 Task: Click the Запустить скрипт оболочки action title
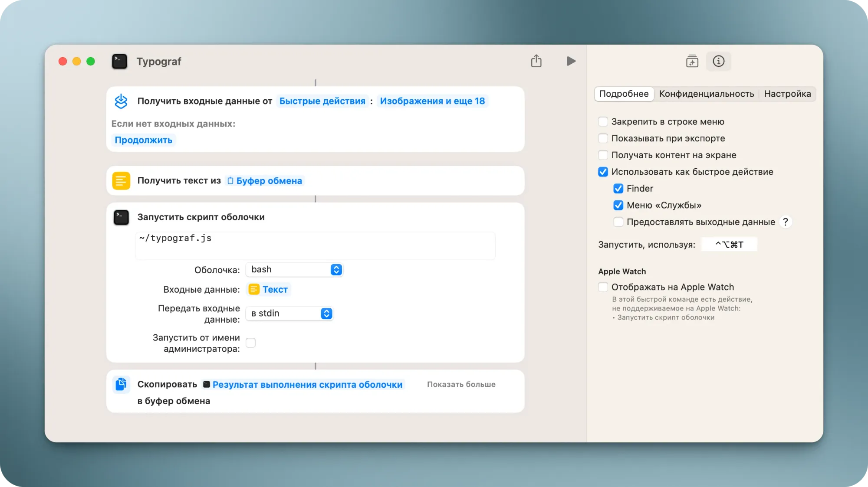coord(201,217)
